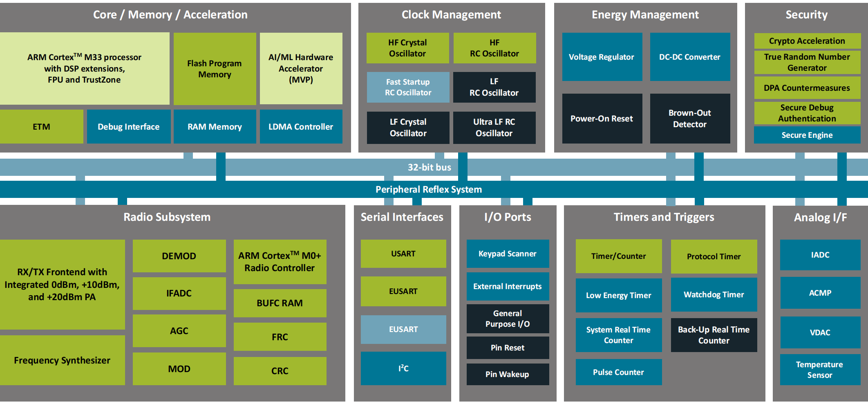The image size is (868, 404).
Task: Select the CRC block
Action: pyautogui.click(x=280, y=371)
